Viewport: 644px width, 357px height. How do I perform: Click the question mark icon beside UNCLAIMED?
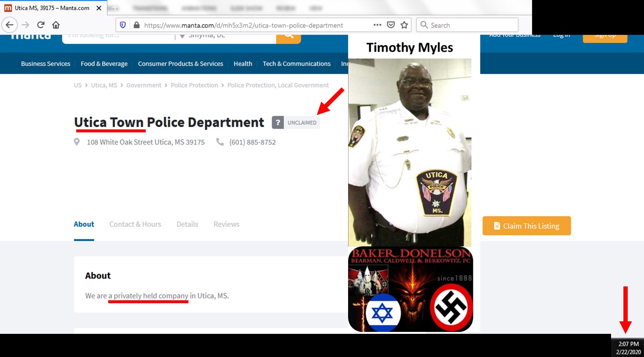tap(278, 123)
